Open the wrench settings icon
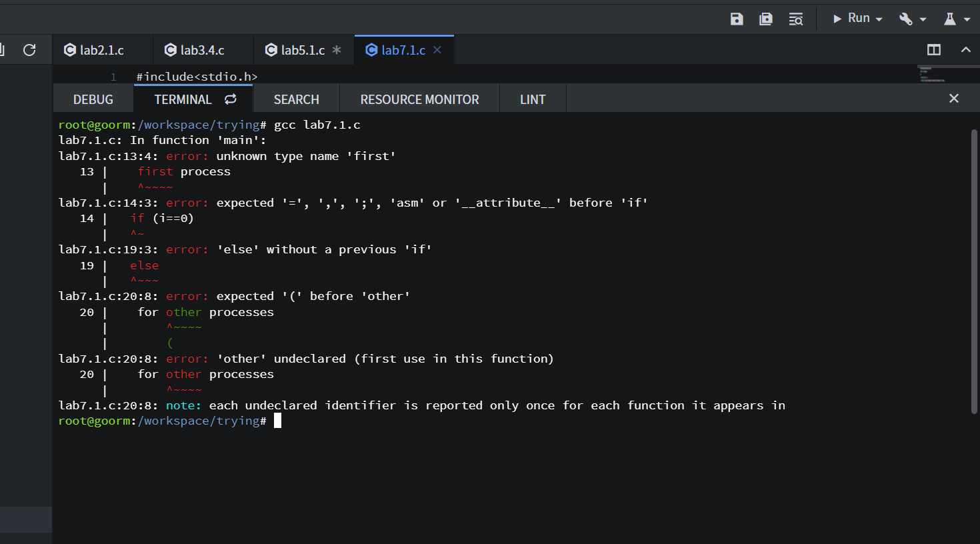 [907, 18]
